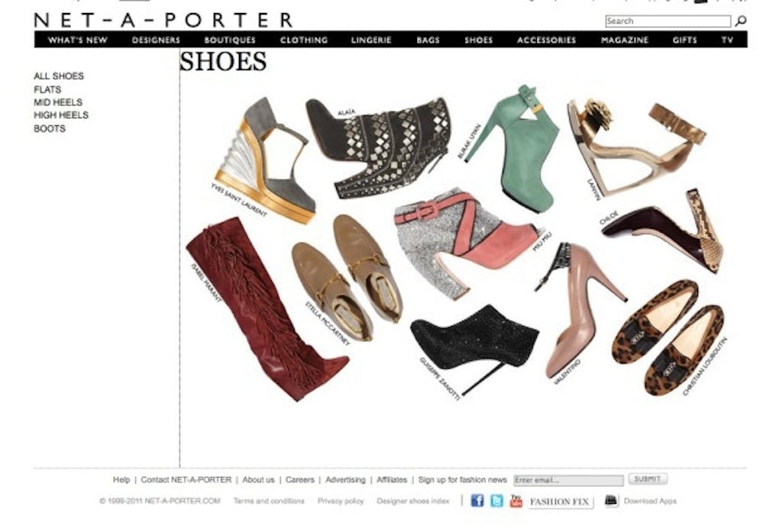The width and height of the screenshot is (782, 532).
Task: Open the Lingerie menu
Action: tap(371, 40)
